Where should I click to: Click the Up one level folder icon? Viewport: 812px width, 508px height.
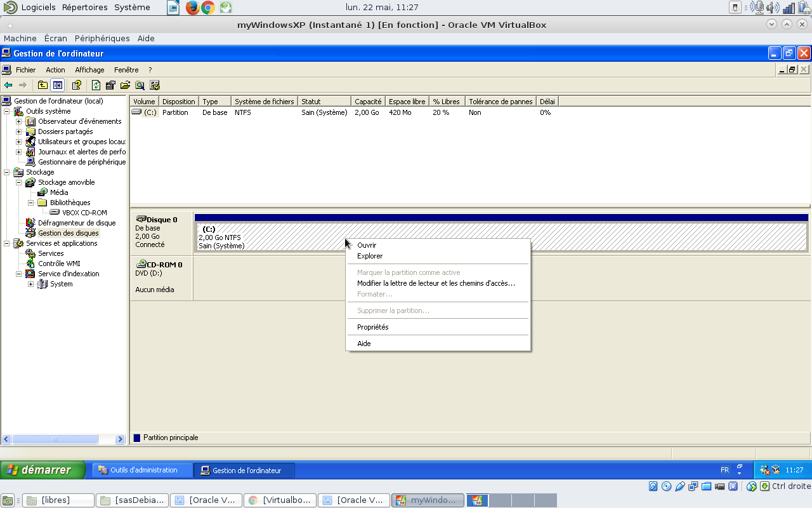pyautogui.click(x=43, y=85)
